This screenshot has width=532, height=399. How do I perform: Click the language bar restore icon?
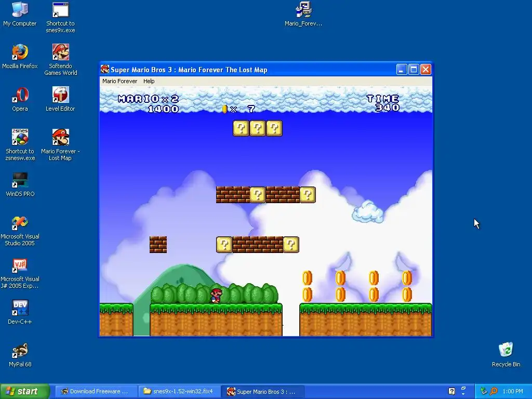point(463,388)
